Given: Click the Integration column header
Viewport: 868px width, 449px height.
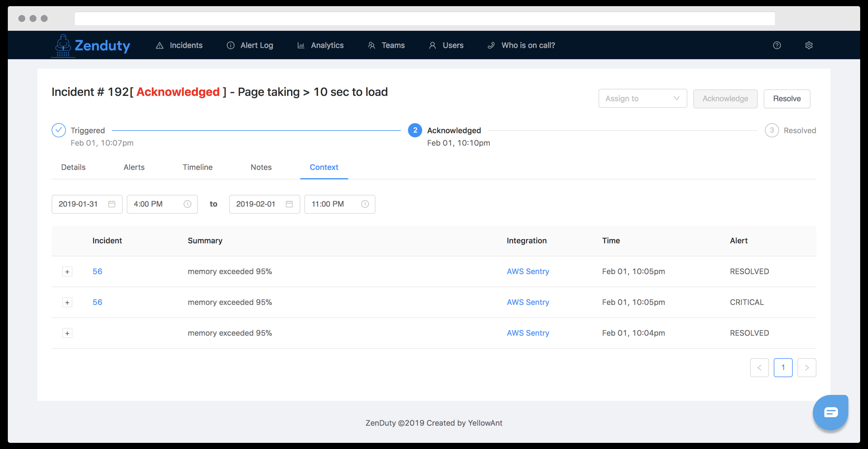Looking at the screenshot, I should click(526, 241).
